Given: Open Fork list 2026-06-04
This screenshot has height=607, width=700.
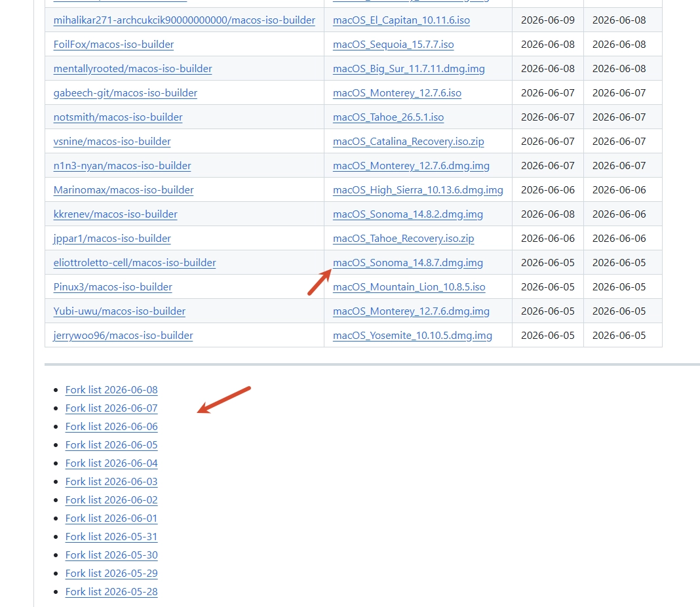Looking at the screenshot, I should (111, 463).
